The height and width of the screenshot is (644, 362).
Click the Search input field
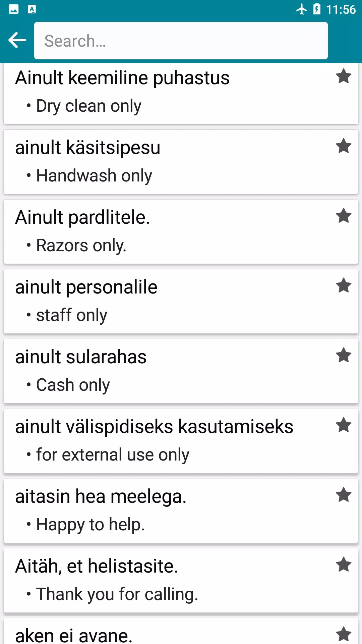coord(181,41)
